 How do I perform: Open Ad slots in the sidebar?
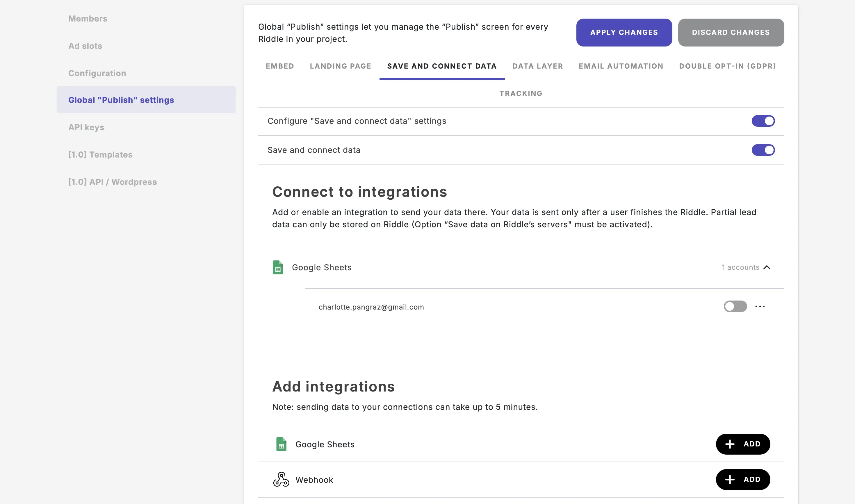(x=85, y=46)
